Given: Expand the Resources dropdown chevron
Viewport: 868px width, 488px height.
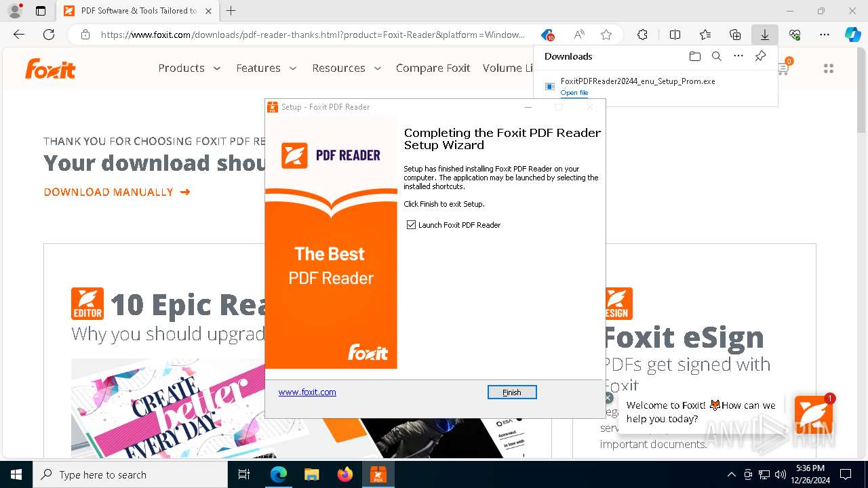Looking at the screenshot, I should click(x=378, y=68).
